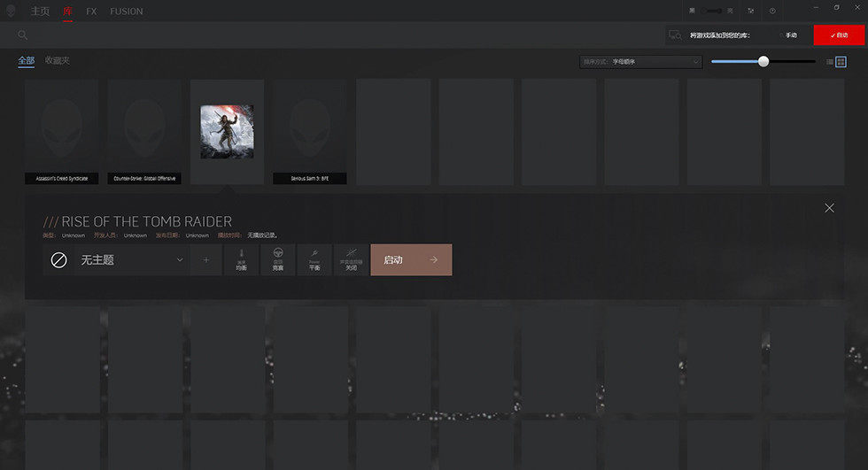Click the thermal profile icon (均衡)

pos(242,260)
